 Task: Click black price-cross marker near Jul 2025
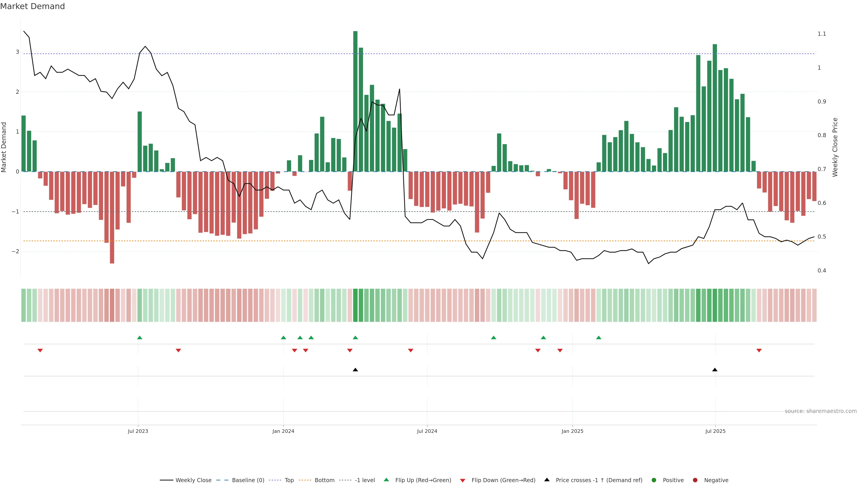715,370
